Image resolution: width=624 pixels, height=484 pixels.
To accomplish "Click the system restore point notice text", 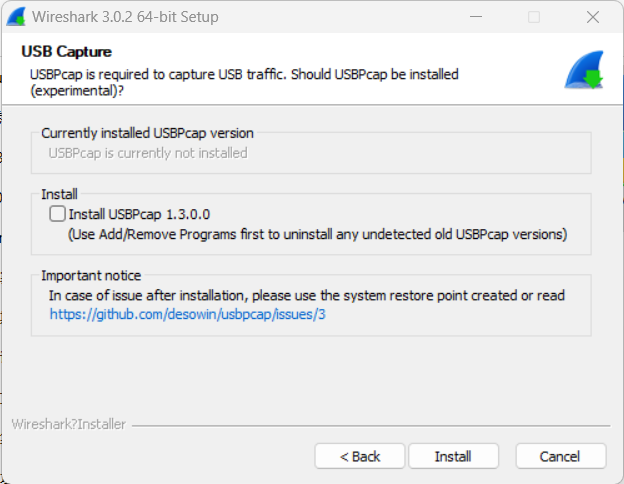I will [x=307, y=295].
